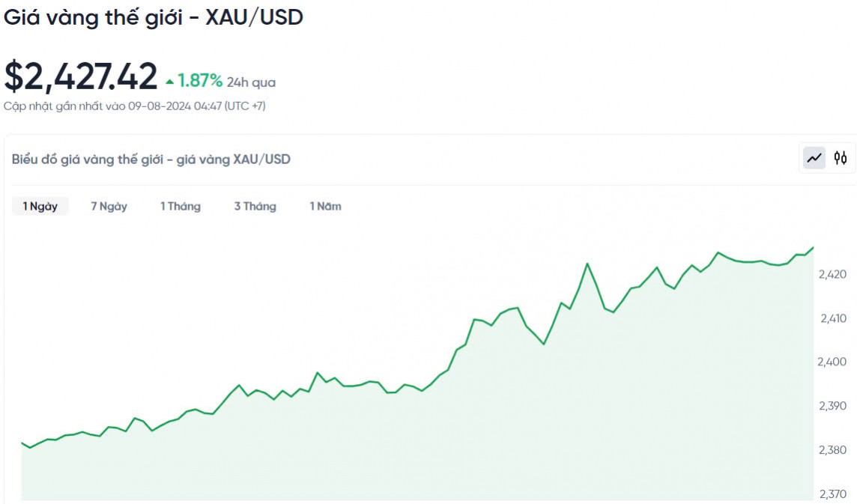Click the 2,380 y-axis label
857x504 pixels.
(x=833, y=450)
